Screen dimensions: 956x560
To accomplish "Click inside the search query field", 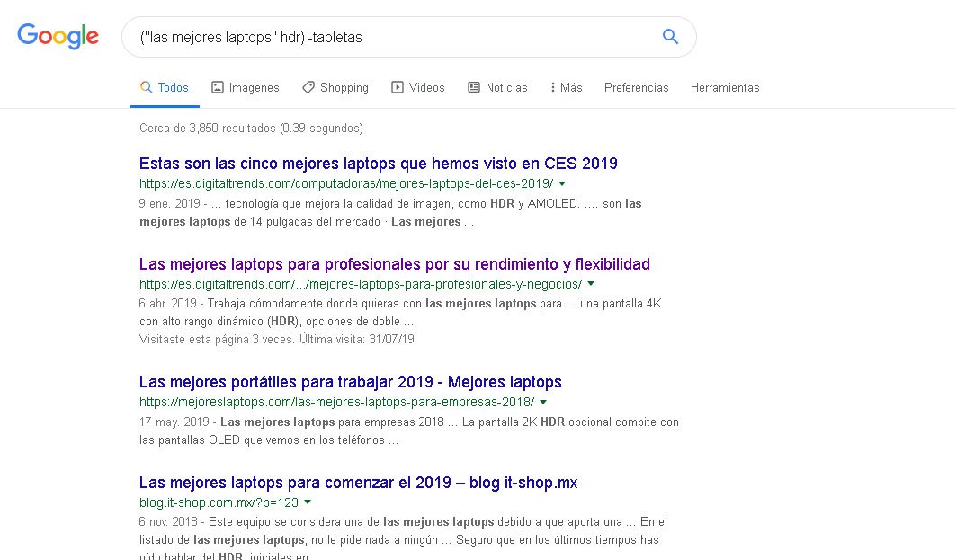I will [387, 37].
